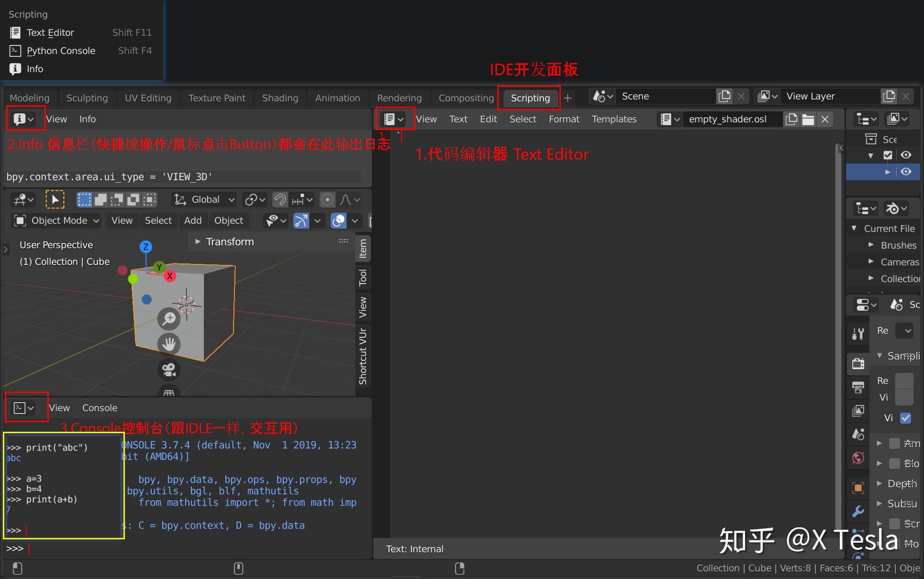
Task: Open the Templates menu in the Text Editor
Action: point(614,119)
